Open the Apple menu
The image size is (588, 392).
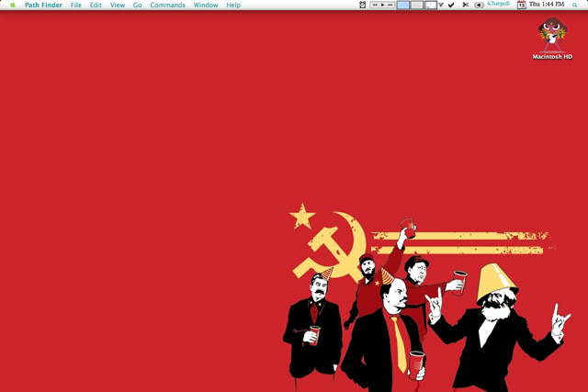pyautogui.click(x=12, y=5)
